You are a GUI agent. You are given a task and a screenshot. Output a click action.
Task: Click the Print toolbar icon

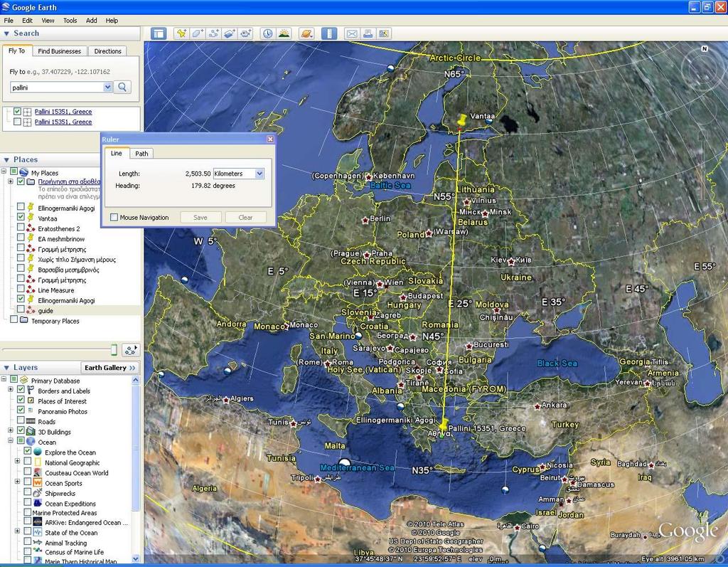point(368,33)
